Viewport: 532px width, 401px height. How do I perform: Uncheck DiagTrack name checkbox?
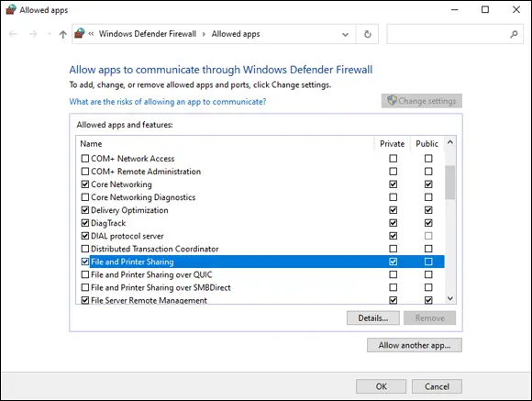[x=85, y=223]
